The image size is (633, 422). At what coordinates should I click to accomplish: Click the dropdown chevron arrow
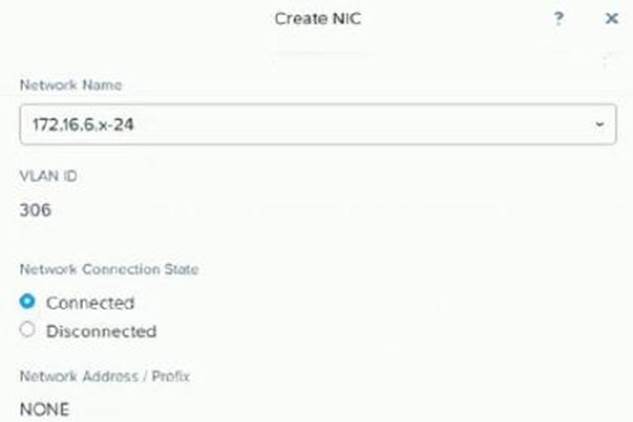click(x=599, y=124)
